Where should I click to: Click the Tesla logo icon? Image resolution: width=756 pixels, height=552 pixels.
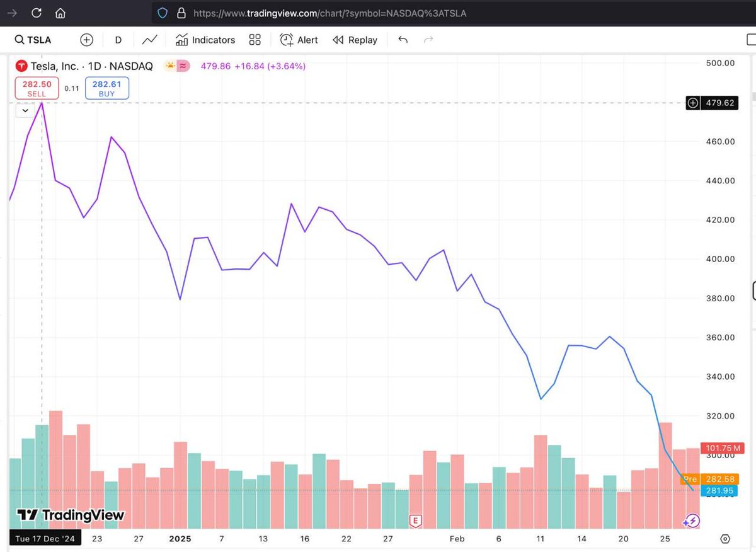pos(22,66)
